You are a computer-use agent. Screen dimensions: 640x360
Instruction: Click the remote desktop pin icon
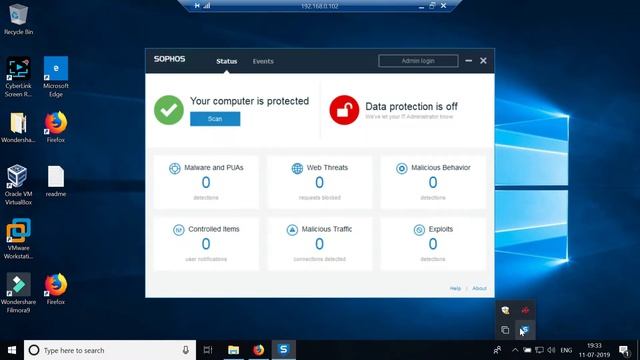pos(197,6)
